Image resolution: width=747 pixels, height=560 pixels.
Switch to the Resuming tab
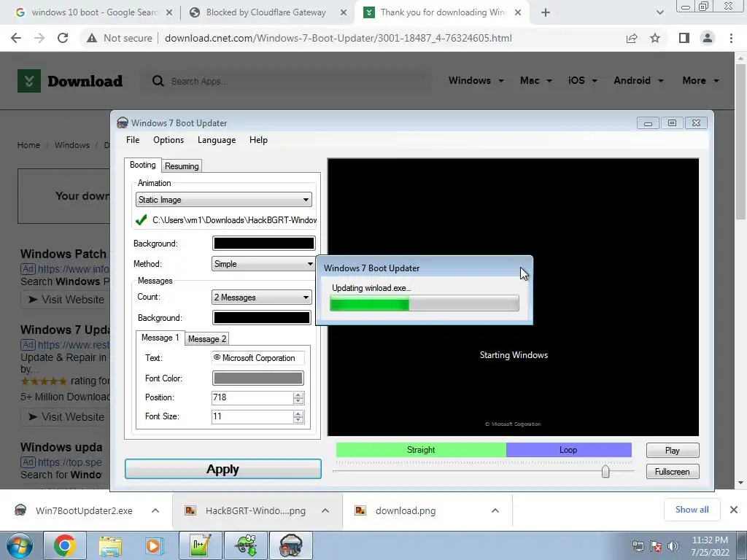tap(182, 166)
